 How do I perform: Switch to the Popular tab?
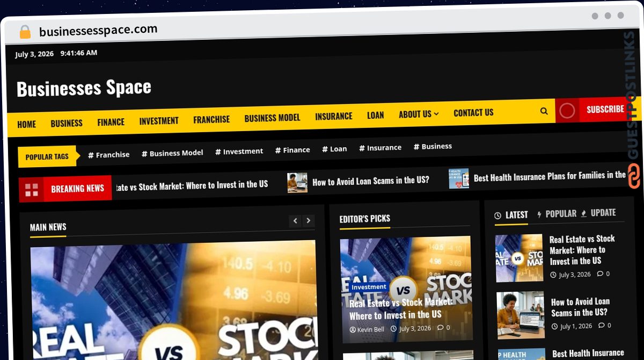(557, 214)
